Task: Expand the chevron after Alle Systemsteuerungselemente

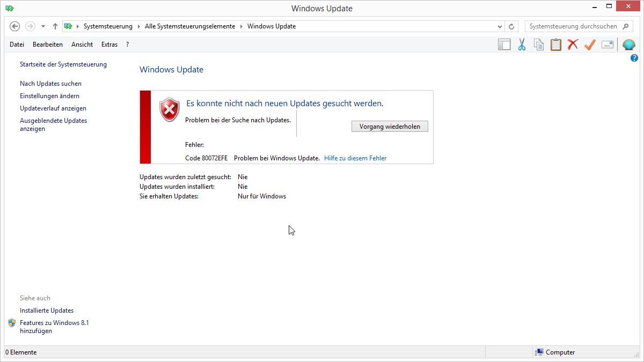Action: click(241, 26)
